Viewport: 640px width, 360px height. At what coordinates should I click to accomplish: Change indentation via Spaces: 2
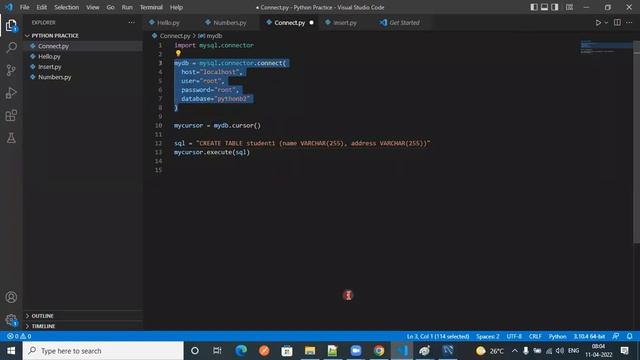(488, 336)
